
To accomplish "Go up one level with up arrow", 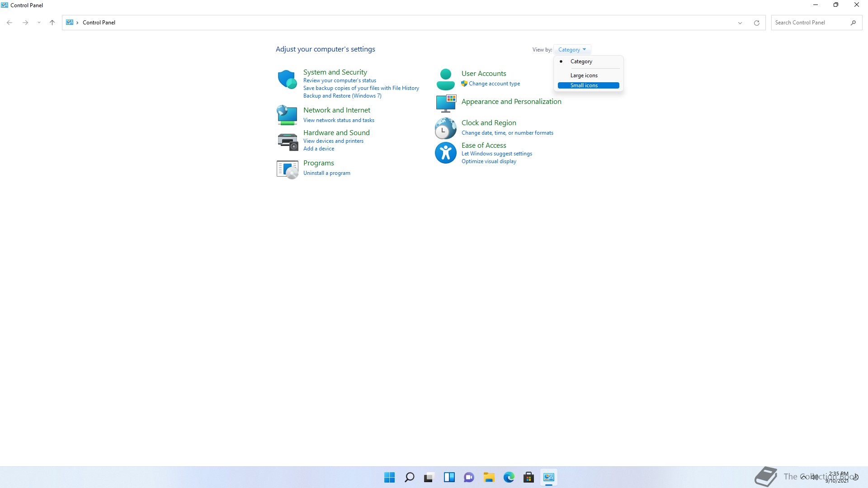I will (x=52, y=23).
